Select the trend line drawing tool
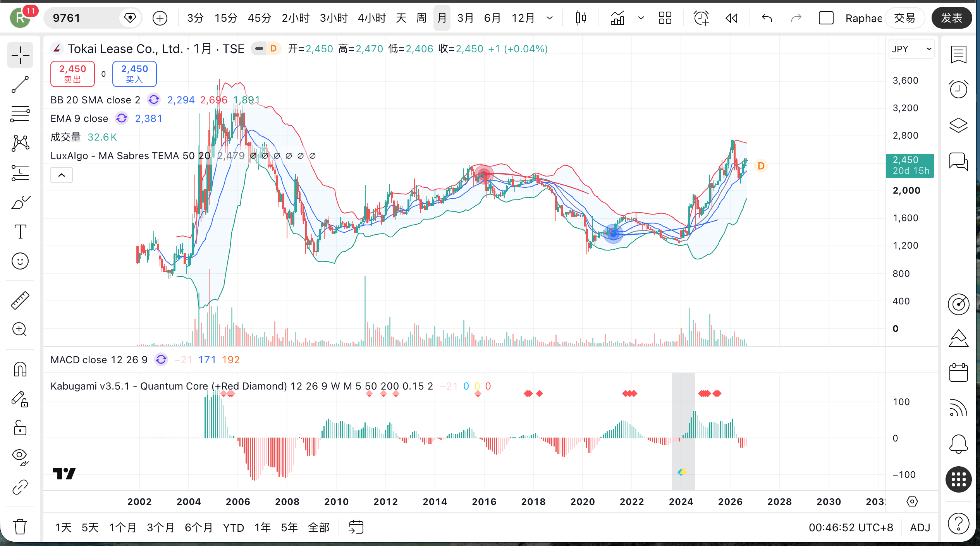The width and height of the screenshot is (980, 546). pyautogui.click(x=20, y=84)
